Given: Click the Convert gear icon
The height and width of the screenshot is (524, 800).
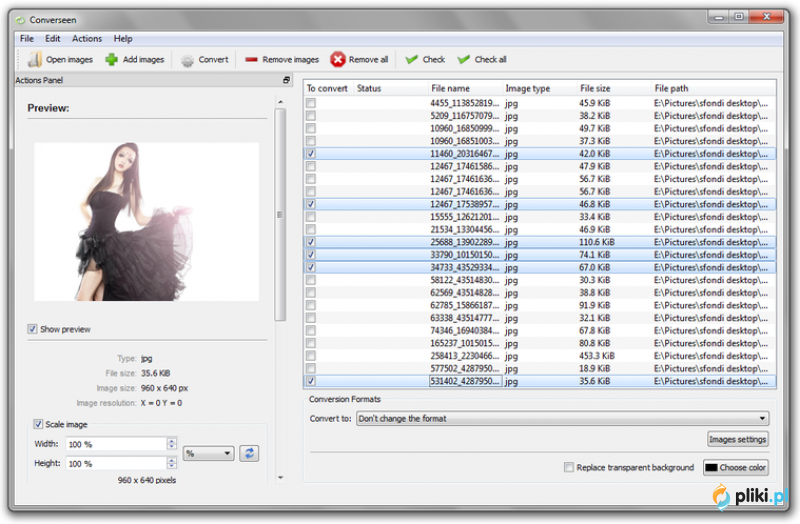Looking at the screenshot, I should (x=187, y=60).
